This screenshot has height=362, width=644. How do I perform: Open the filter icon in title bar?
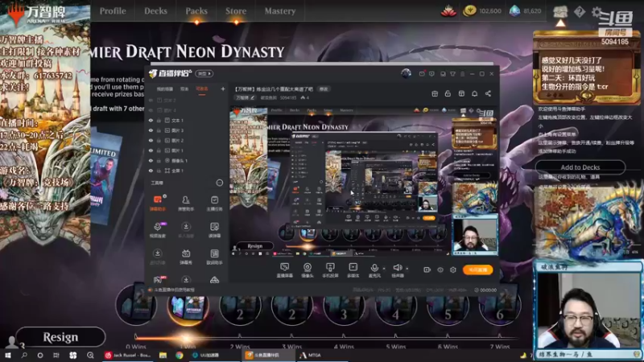tap(452, 74)
